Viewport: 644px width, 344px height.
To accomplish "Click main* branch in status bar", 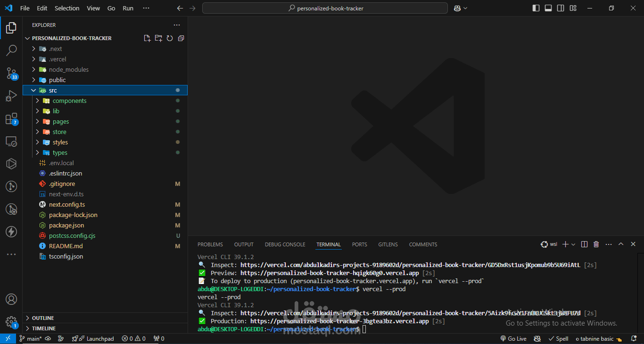I will point(30,339).
